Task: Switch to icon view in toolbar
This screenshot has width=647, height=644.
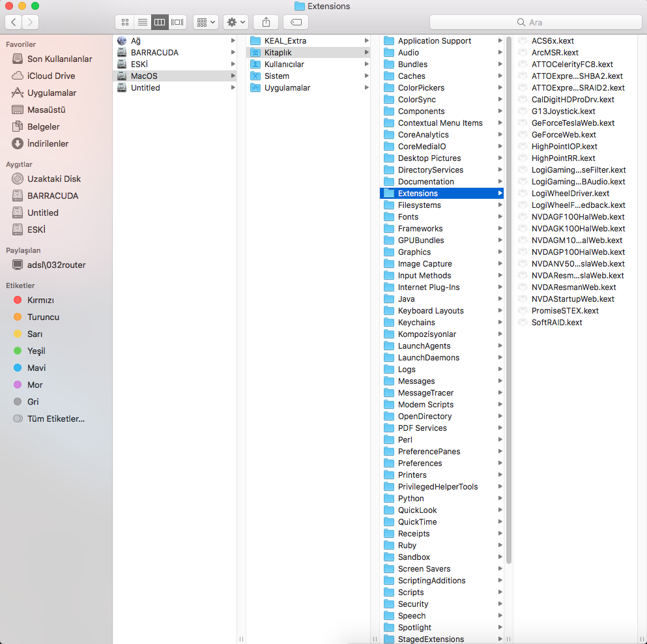Action: (x=124, y=22)
